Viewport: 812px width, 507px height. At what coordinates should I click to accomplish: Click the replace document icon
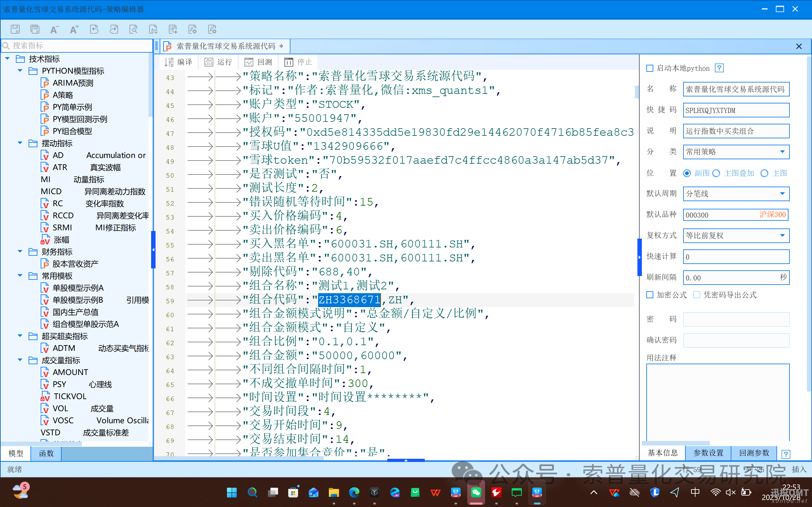coord(153,29)
